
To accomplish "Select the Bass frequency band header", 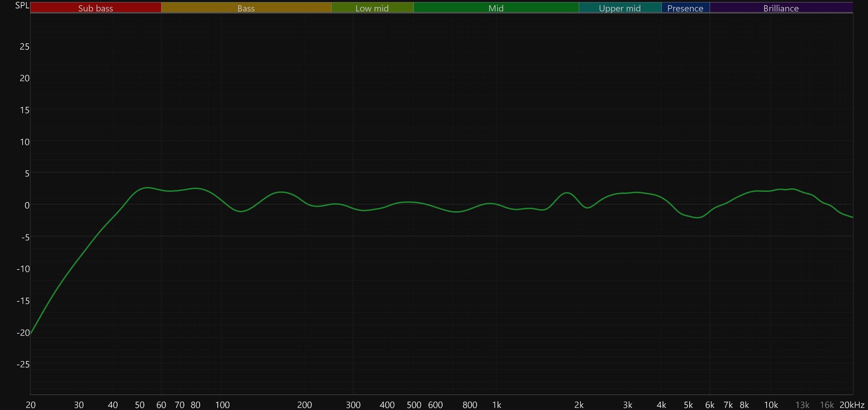I will 246,8.
